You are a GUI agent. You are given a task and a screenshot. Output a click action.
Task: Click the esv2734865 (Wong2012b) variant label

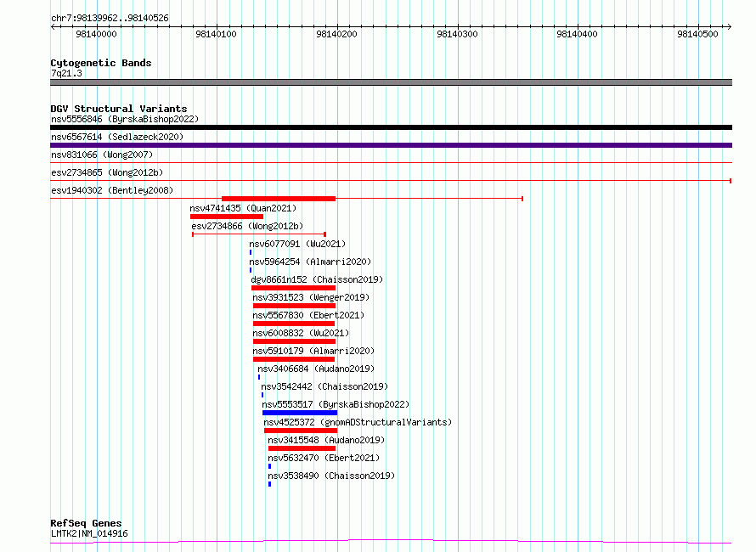107,172
